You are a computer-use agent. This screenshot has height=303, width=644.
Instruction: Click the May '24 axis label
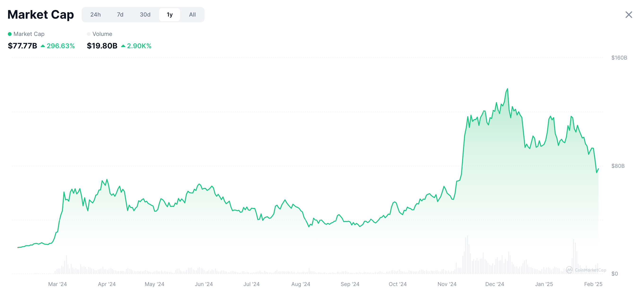click(154, 284)
